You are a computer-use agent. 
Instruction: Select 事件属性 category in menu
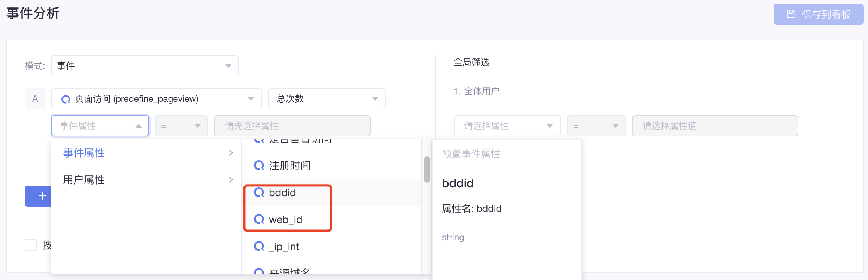click(148, 153)
